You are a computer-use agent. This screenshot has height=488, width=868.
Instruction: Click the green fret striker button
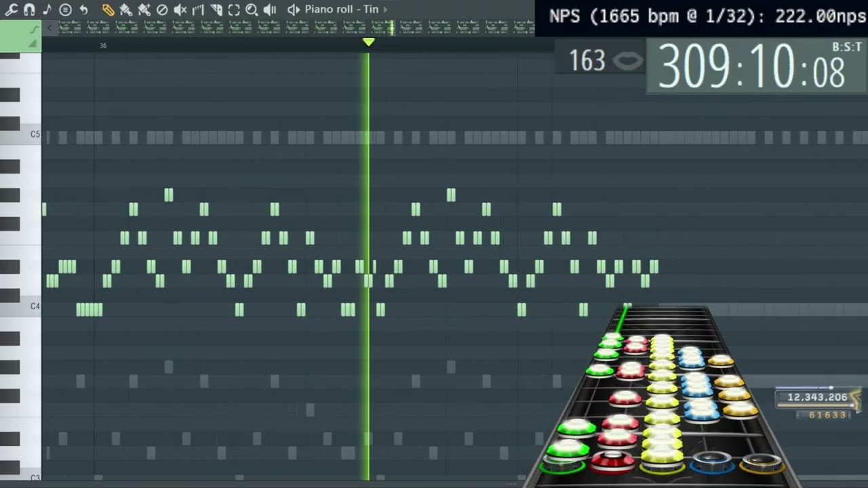tap(561, 466)
